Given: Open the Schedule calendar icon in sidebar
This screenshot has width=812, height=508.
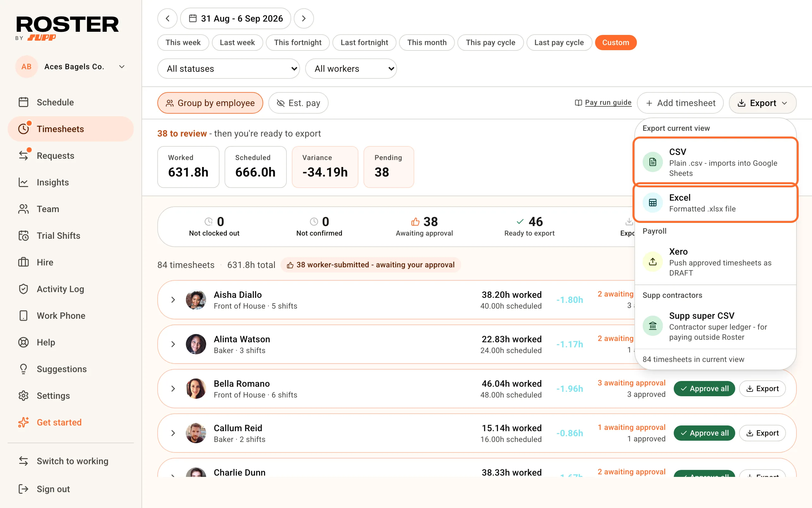Looking at the screenshot, I should [23, 102].
